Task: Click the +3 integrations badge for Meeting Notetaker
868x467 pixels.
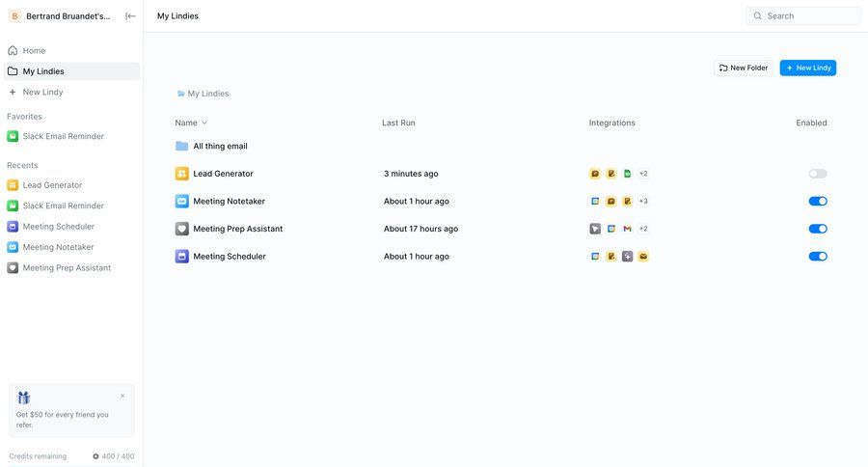Action: tap(643, 201)
